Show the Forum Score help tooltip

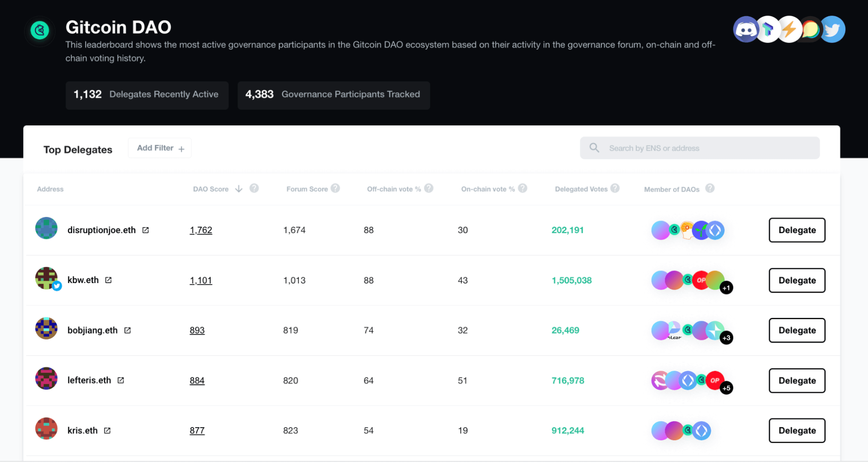pyautogui.click(x=335, y=188)
